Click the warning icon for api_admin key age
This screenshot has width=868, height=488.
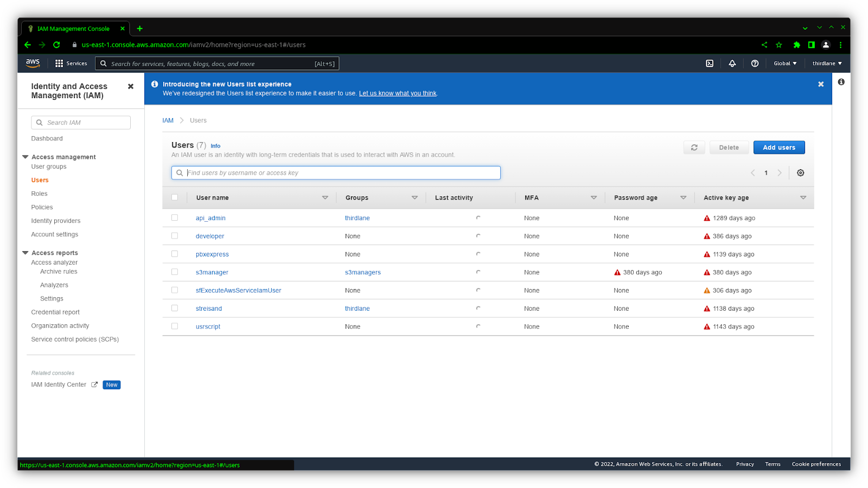(707, 218)
